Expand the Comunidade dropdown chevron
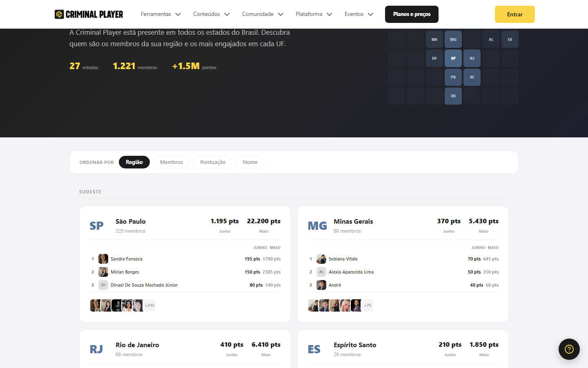Screen dimensions: 588x368 (x=281, y=14)
